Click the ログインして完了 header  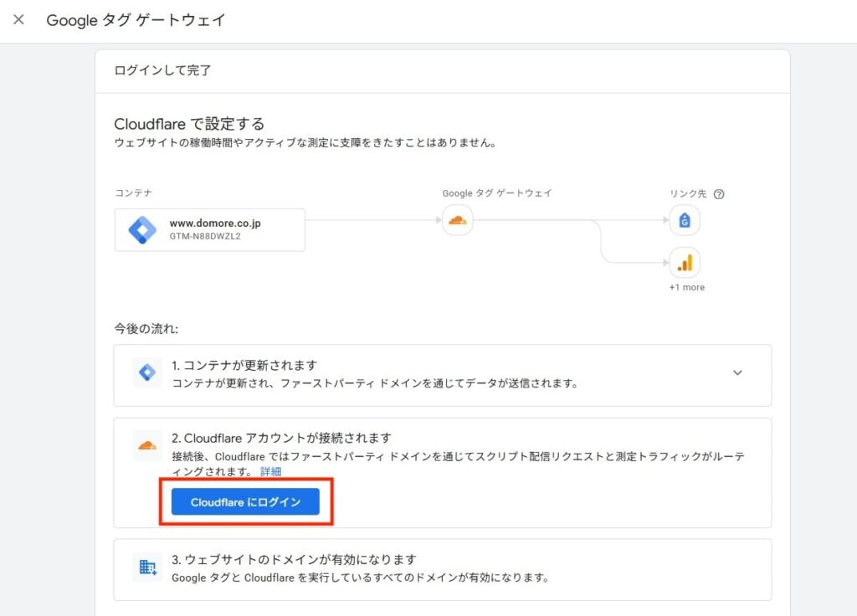pos(162,70)
